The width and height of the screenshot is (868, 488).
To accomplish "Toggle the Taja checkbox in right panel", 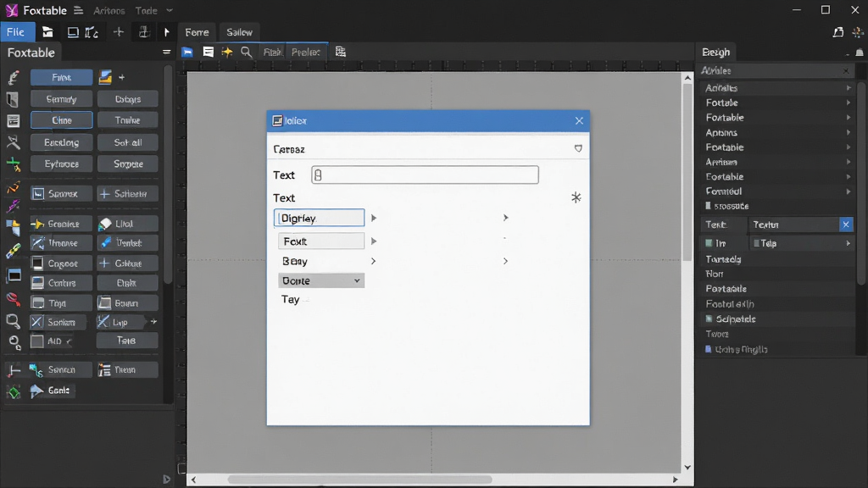I will 756,243.
